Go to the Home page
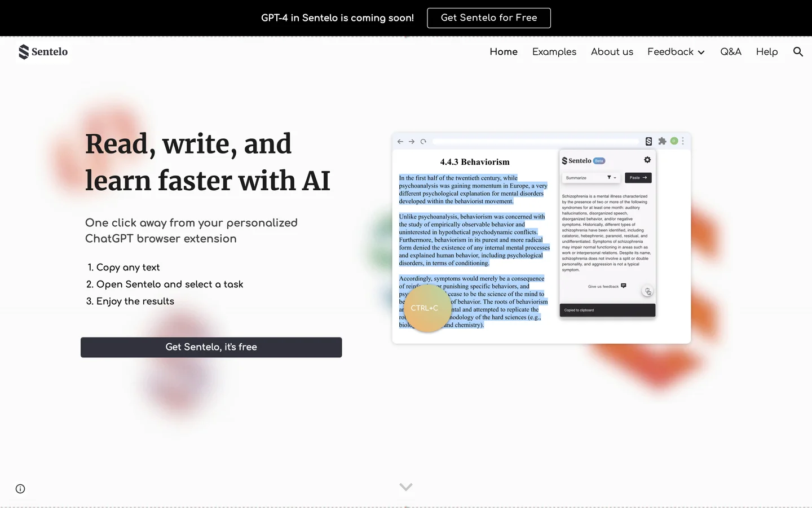 [504, 52]
